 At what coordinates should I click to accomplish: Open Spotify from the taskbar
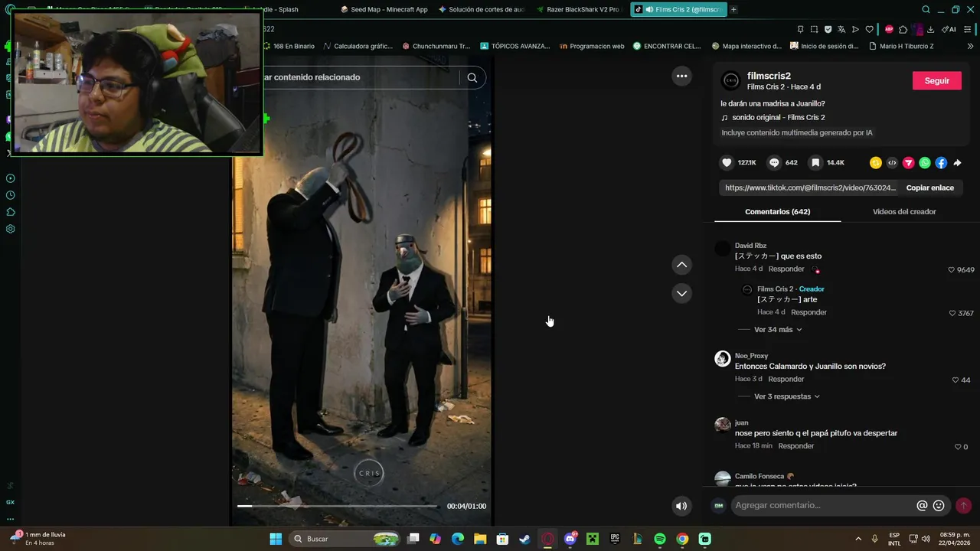659,539
